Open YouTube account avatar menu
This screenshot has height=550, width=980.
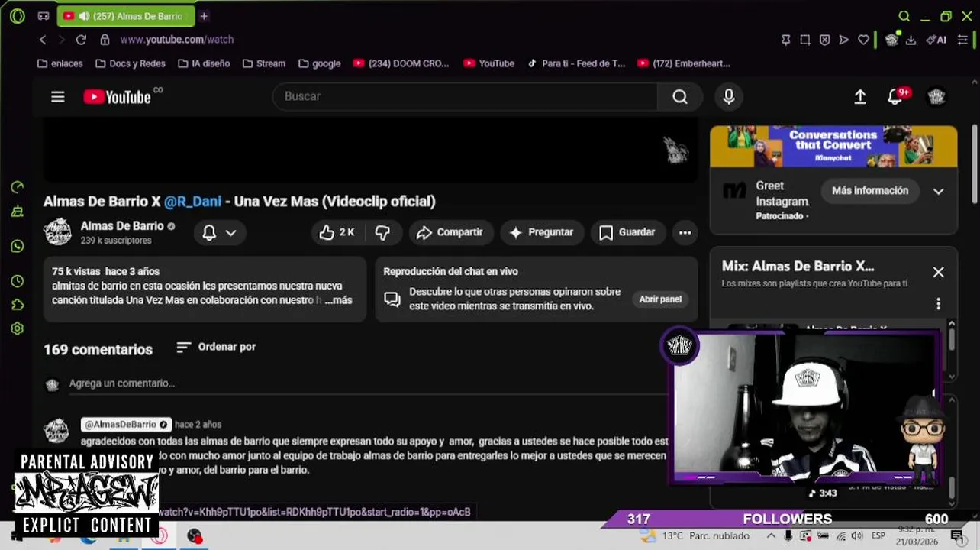tap(936, 96)
